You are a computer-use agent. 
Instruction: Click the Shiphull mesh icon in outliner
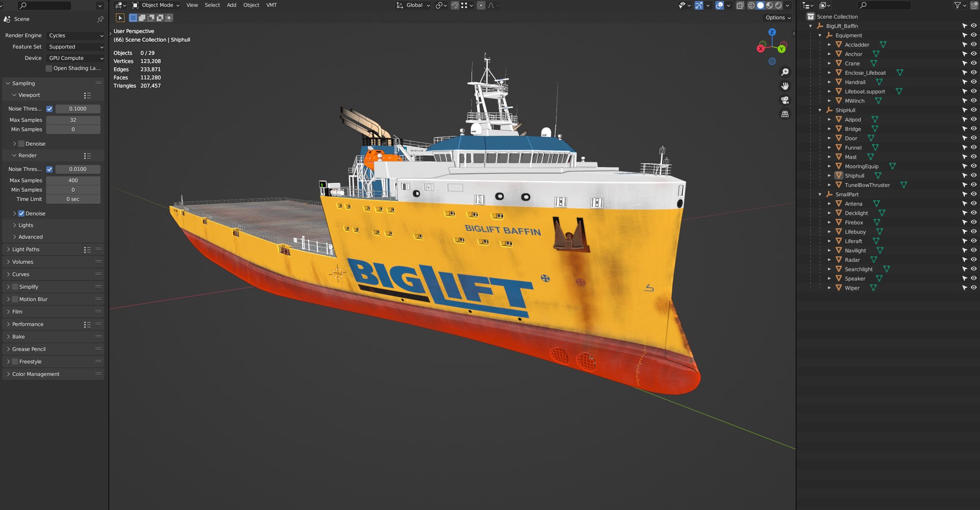839,176
